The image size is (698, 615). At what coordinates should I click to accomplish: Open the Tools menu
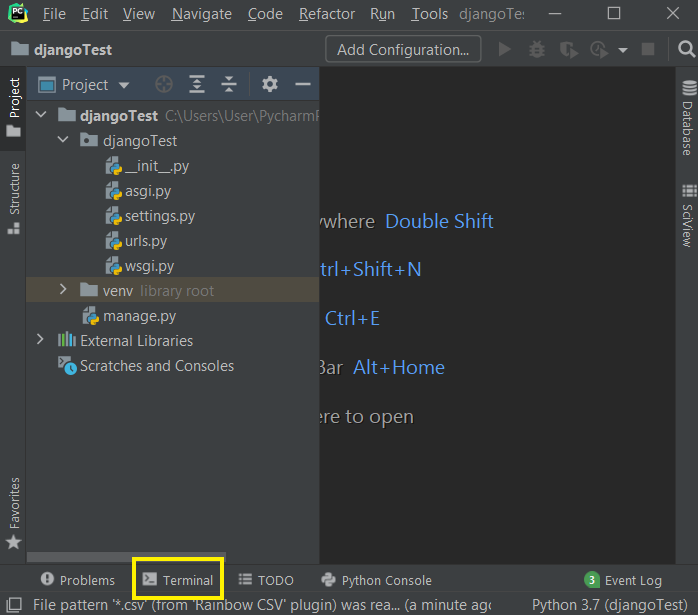429,14
